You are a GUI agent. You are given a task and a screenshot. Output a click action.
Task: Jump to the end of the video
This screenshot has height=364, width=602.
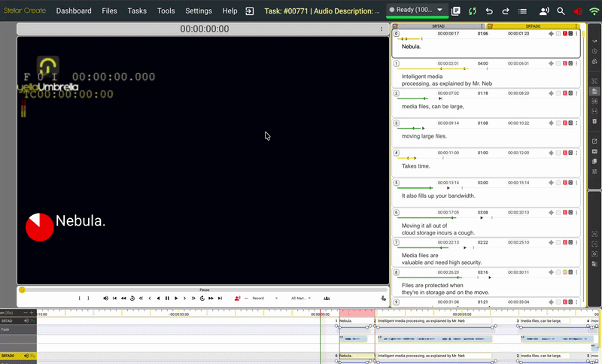[220, 298]
